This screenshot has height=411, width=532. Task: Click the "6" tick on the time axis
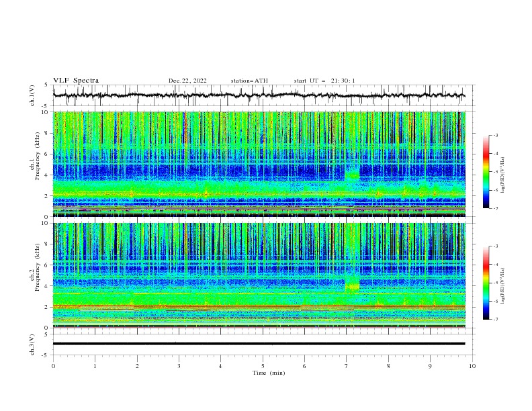coord(304,366)
